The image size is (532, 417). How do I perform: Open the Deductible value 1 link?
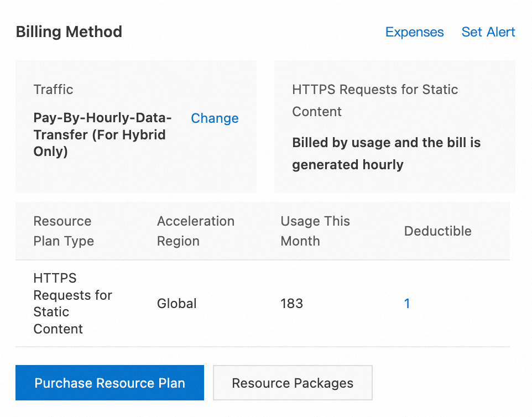coord(407,303)
